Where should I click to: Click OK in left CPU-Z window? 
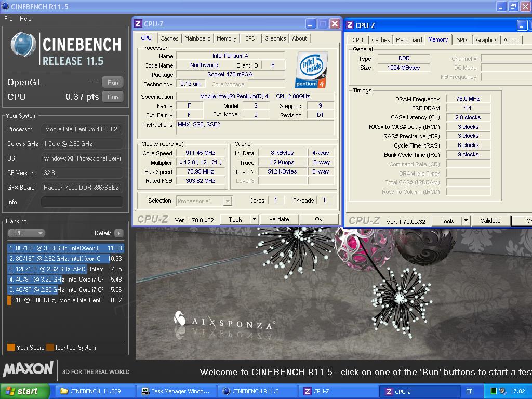coord(318,220)
